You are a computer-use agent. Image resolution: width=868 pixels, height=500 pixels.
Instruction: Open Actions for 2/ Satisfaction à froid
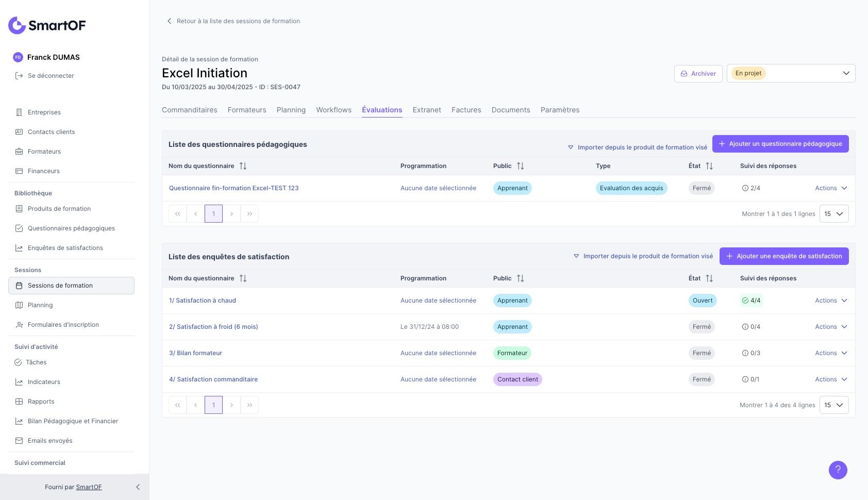coord(831,327)
